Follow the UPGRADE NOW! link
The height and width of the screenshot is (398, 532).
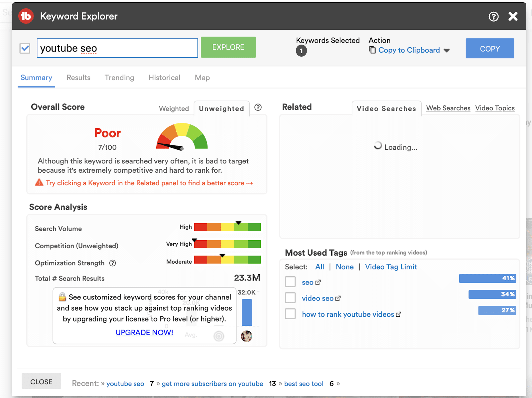point(144,332)
